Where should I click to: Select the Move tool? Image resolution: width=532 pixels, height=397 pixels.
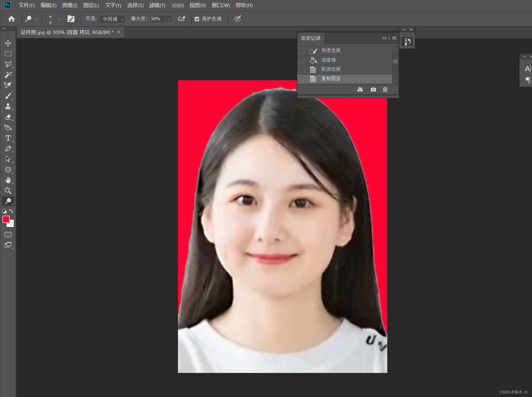point(8,43)
